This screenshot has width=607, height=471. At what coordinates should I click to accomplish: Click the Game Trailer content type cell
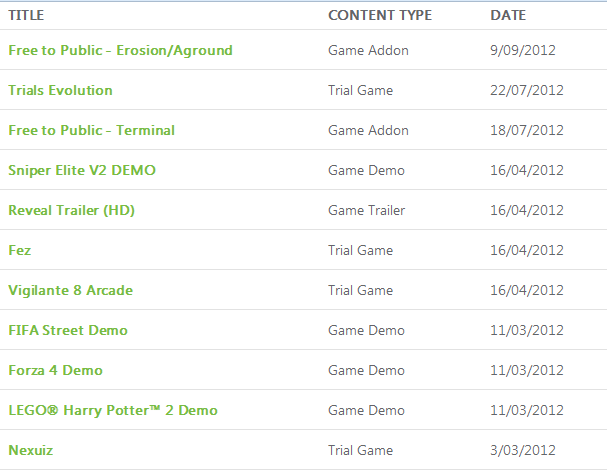(x=367, y=210)
